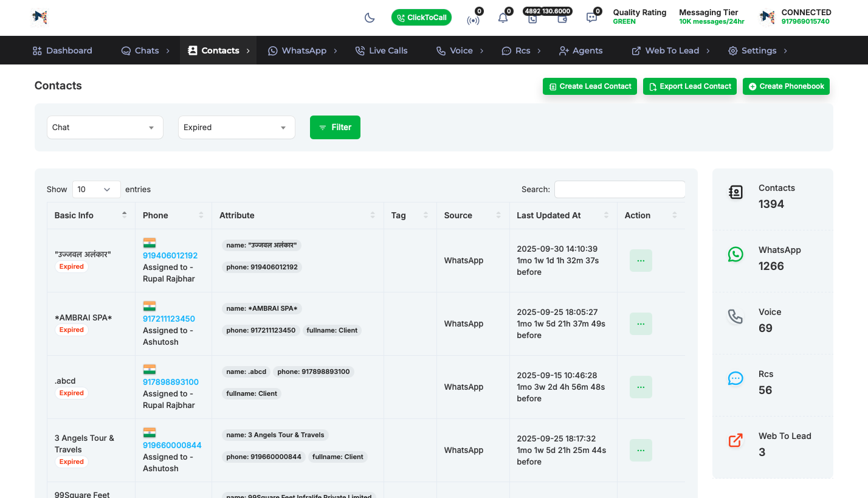The height and width of the screenshot is (498, 868).
Task: Click the Create Phonebook button
Action: coord(786,86)
